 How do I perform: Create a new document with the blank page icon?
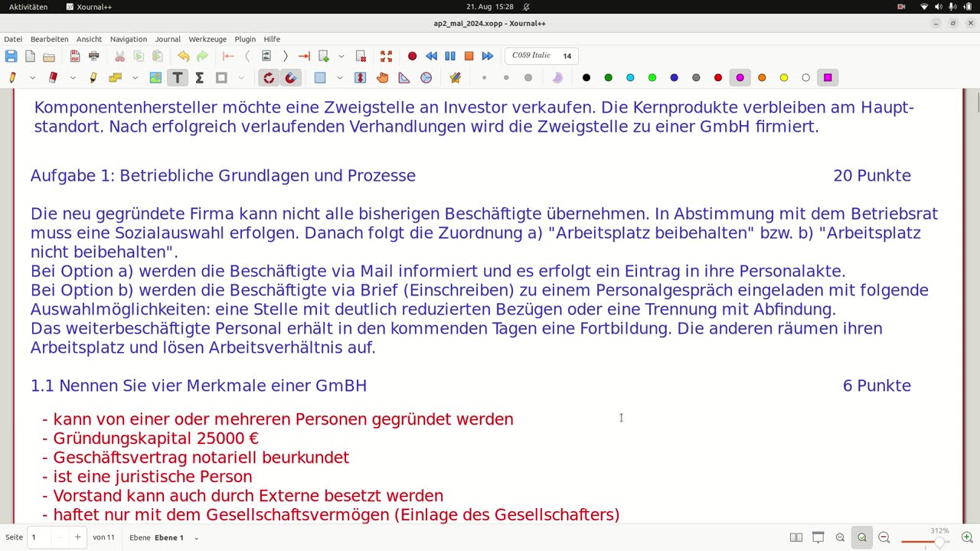pyautogui.click(x=30, y=56)
